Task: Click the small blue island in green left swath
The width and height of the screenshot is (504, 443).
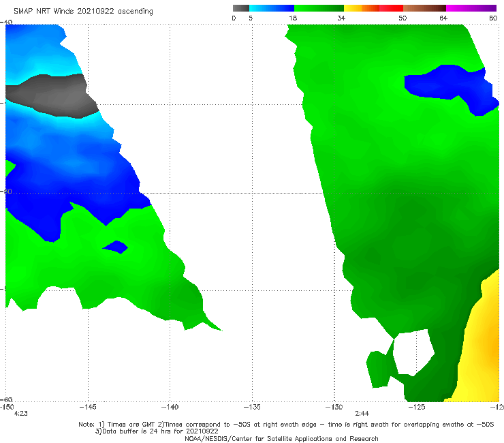Action: point(116,247)
